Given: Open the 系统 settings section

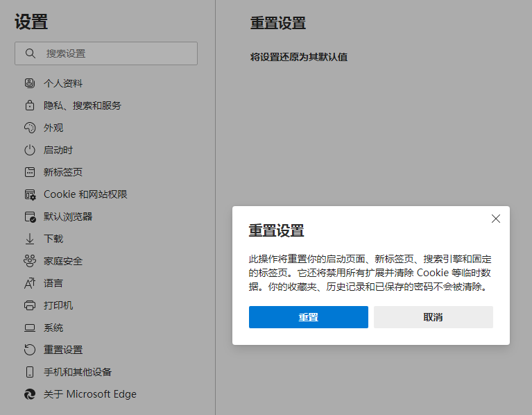Looking at the screenshot, I should 53,328.
